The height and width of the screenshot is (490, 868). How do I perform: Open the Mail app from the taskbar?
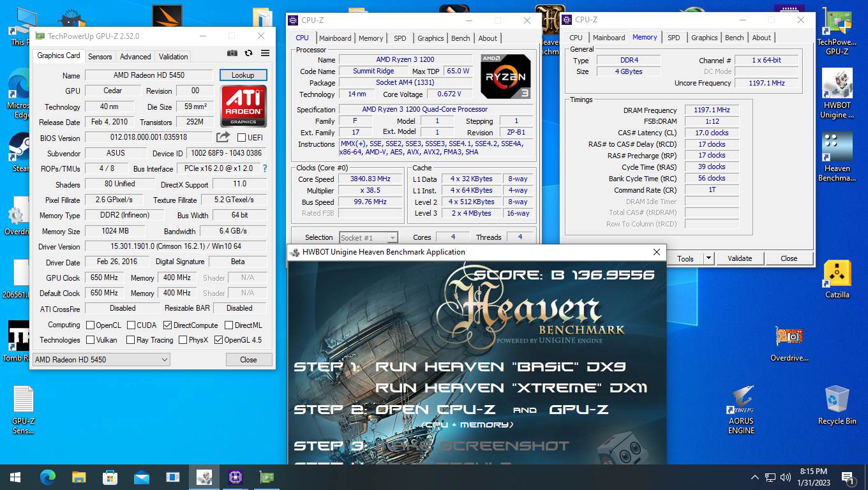pyautogui.click(x=141, y=477)
